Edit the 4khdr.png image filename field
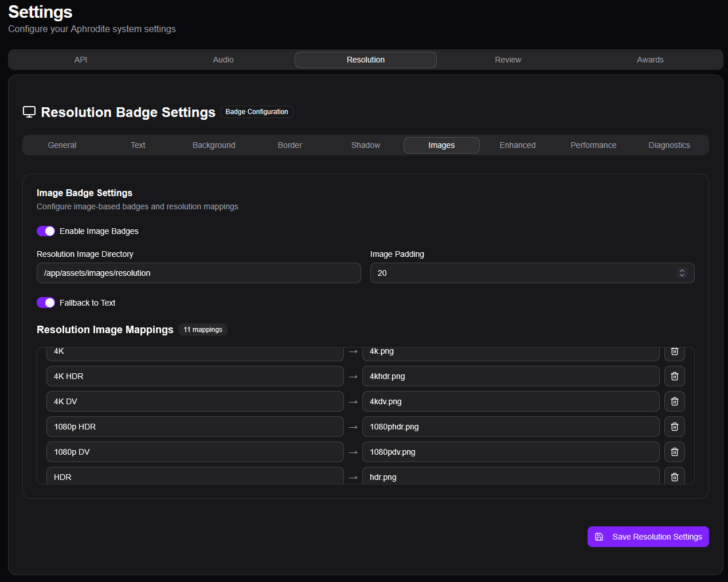Image resolution: width=728 pixels, height=582 pixels. (511, 376)
